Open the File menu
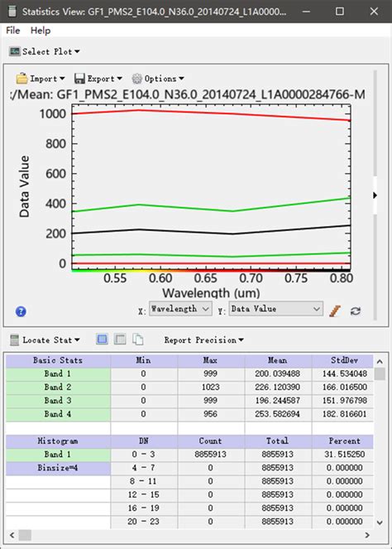The height and width of the screenshot is (549, 392). click(13, 31)
